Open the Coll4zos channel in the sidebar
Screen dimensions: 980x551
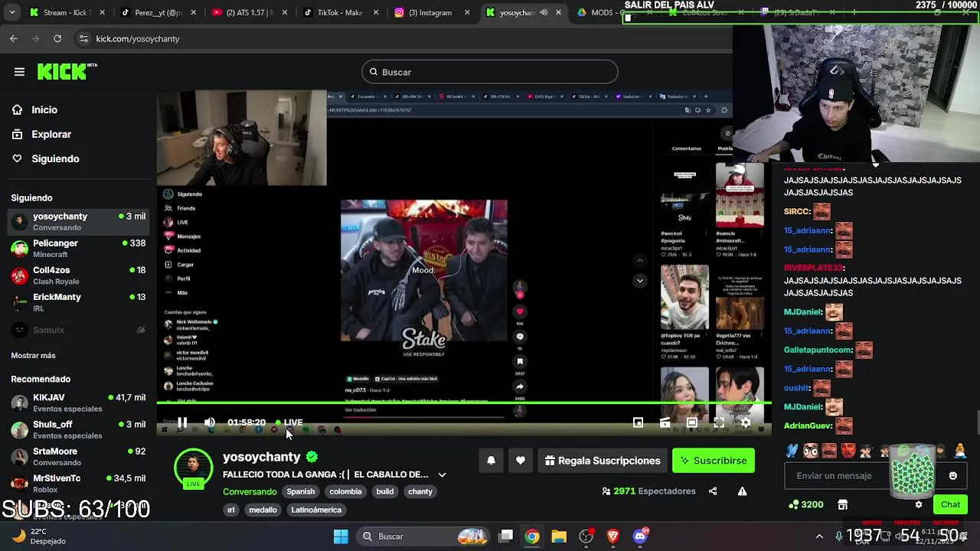[77, 275]
